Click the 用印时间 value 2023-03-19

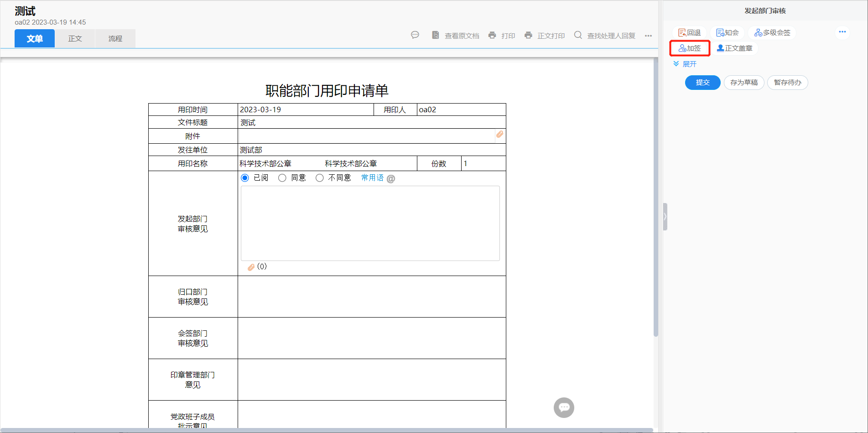tap(260, 110)
